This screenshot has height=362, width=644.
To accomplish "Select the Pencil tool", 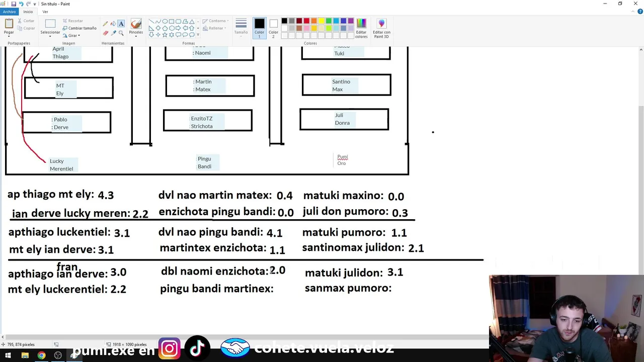I will tap(105, 24).
